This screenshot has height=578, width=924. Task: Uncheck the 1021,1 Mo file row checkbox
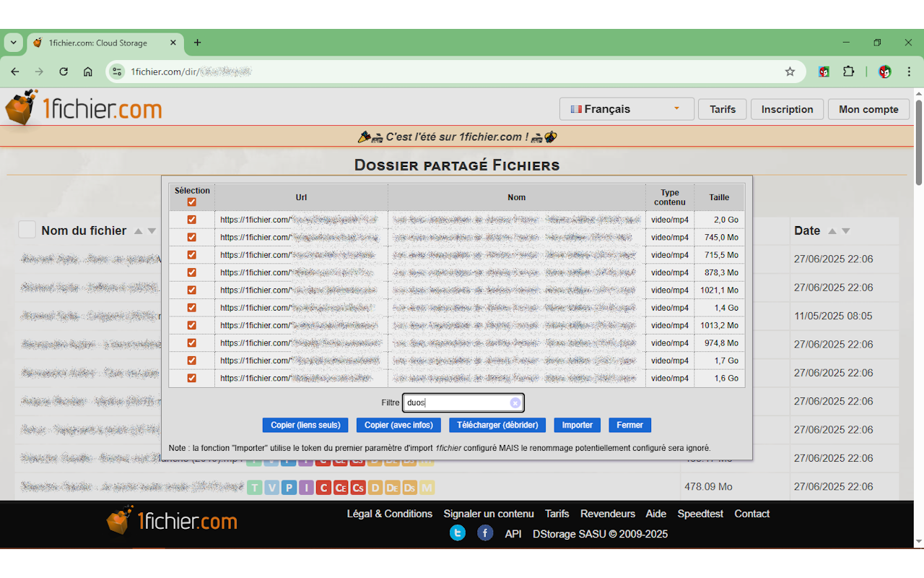click(192, 290)
